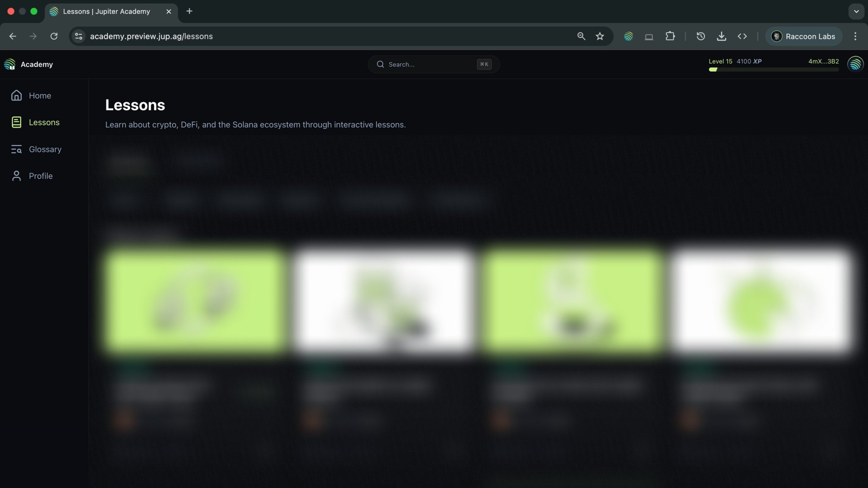Click the history clock toolbar icon
Viewport: 868px width, 488px height.
[701, 36]
